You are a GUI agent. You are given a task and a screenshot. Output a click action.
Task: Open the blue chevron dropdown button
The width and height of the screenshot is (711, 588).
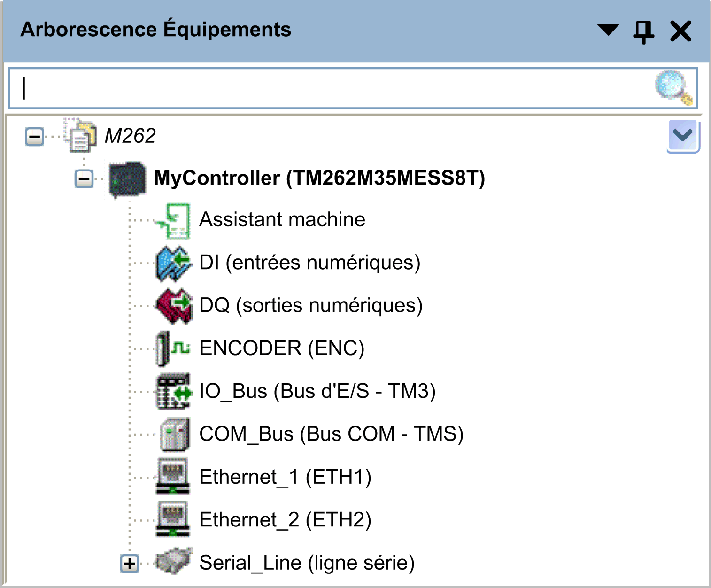pos(683,136)
